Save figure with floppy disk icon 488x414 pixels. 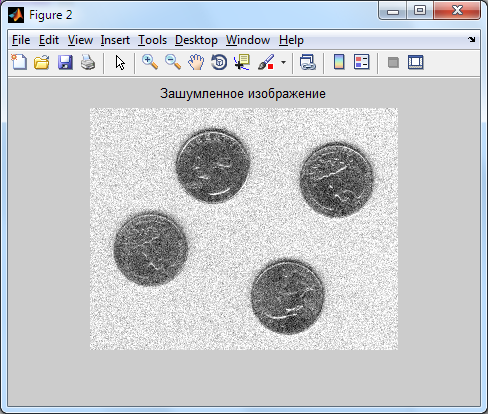[x=65, y=62]
